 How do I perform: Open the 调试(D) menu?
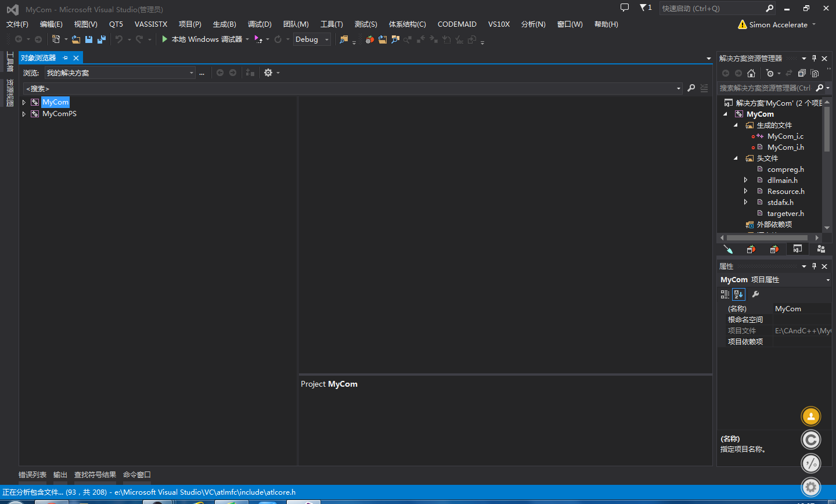260,24
